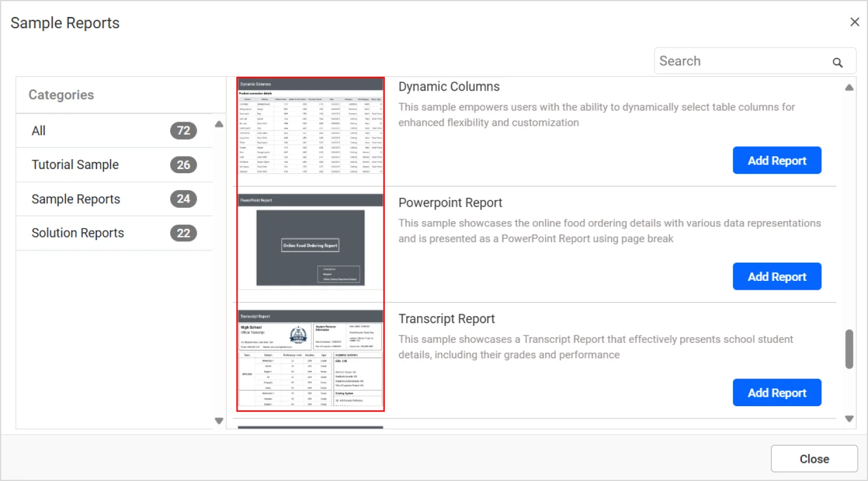This screenshot has width=868, height=481.
Task: Click the count badge next to All
Action: tap(183, 130)
